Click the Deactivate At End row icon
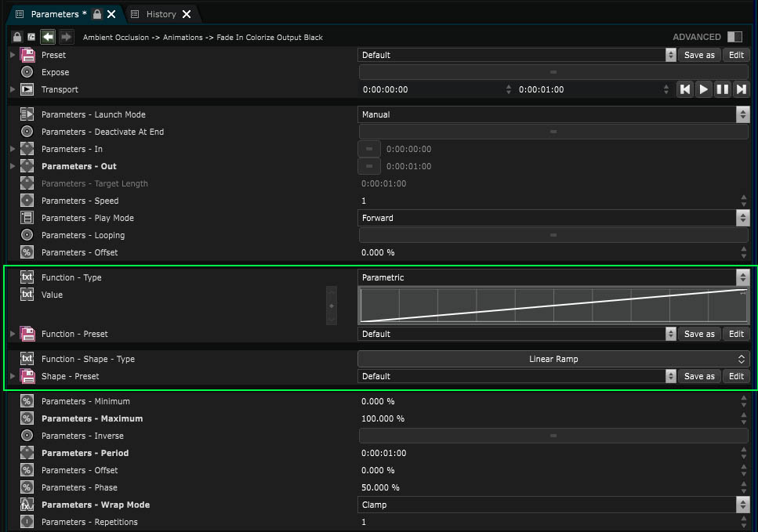758x532 pixels. pos(27,132)
